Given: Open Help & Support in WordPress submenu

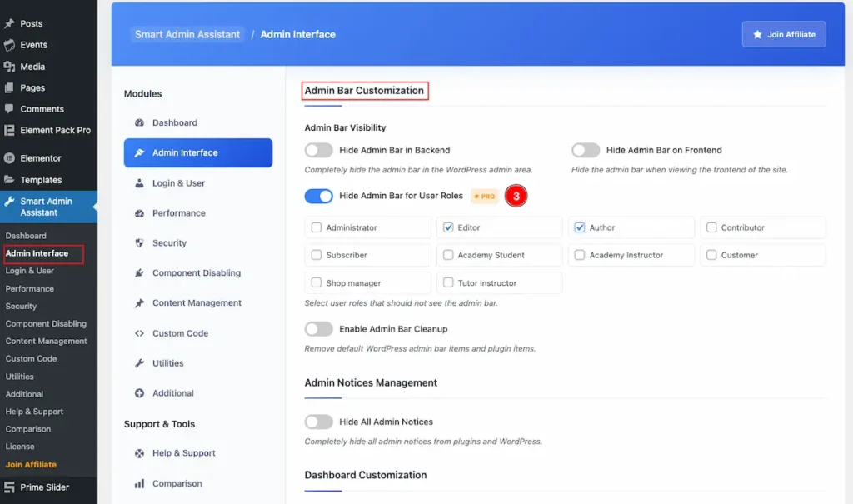Looking at the screenshot, I should click(34, 412).
